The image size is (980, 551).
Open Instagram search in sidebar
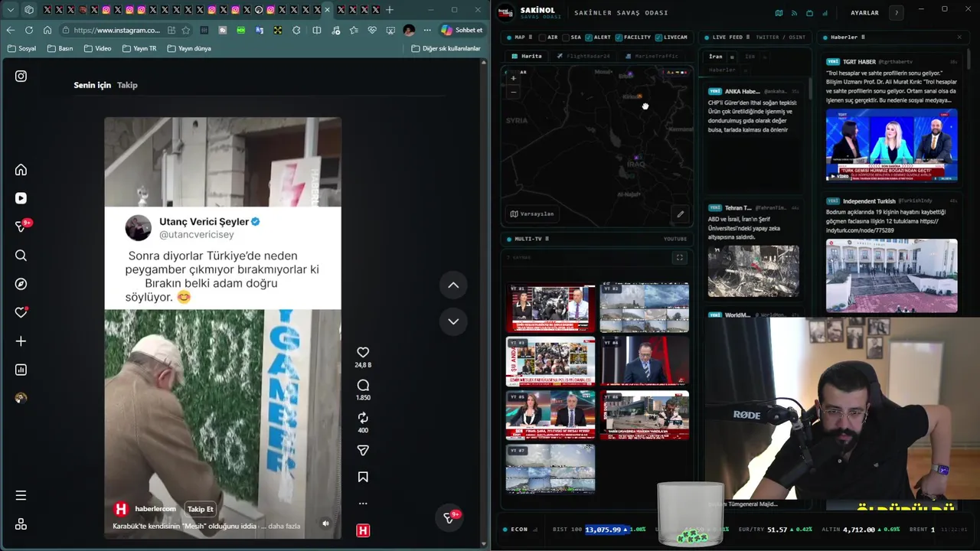(x=21, y=256)
